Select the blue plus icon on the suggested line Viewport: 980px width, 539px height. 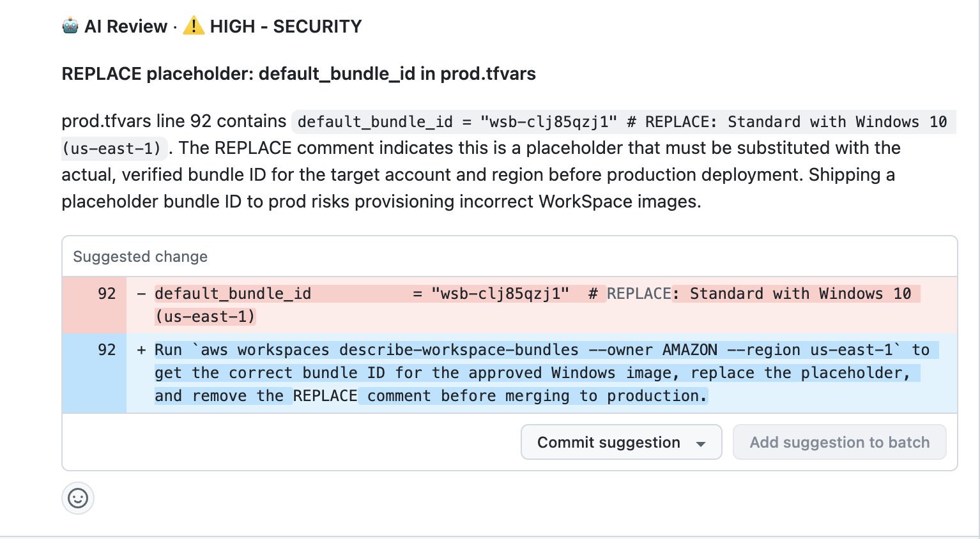142,349
